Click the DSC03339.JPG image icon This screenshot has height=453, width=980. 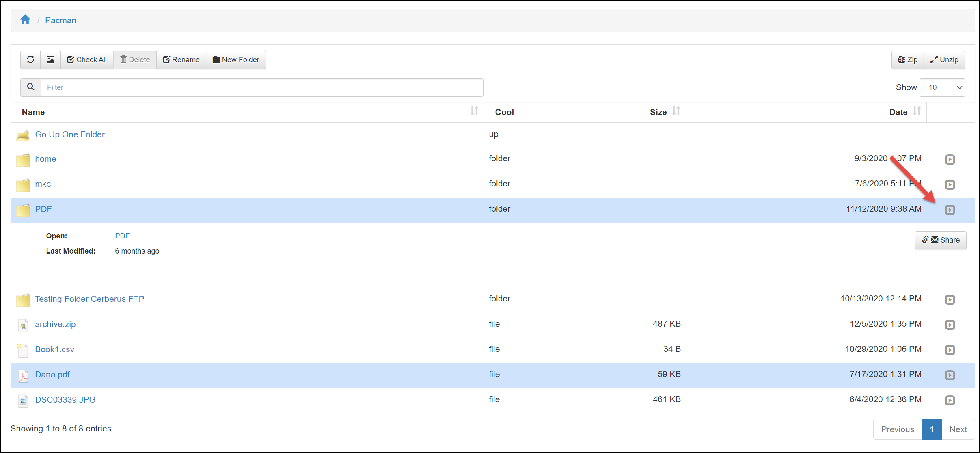coord(23,401)
